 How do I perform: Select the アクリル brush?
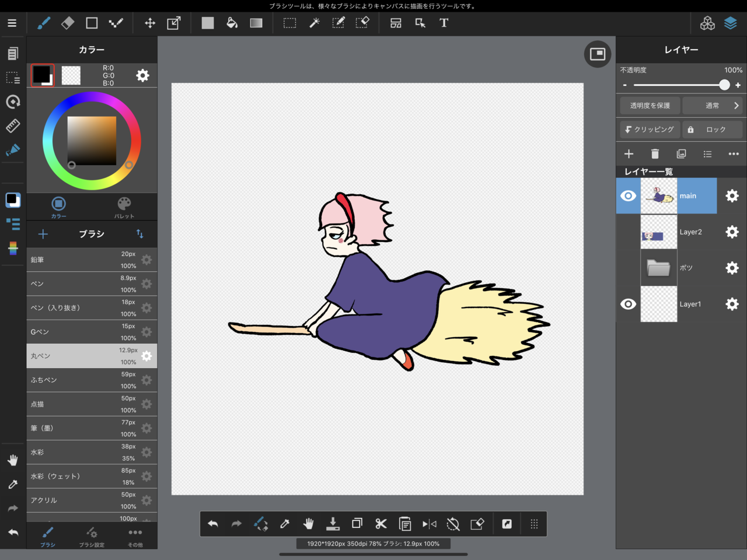point(92,501)
